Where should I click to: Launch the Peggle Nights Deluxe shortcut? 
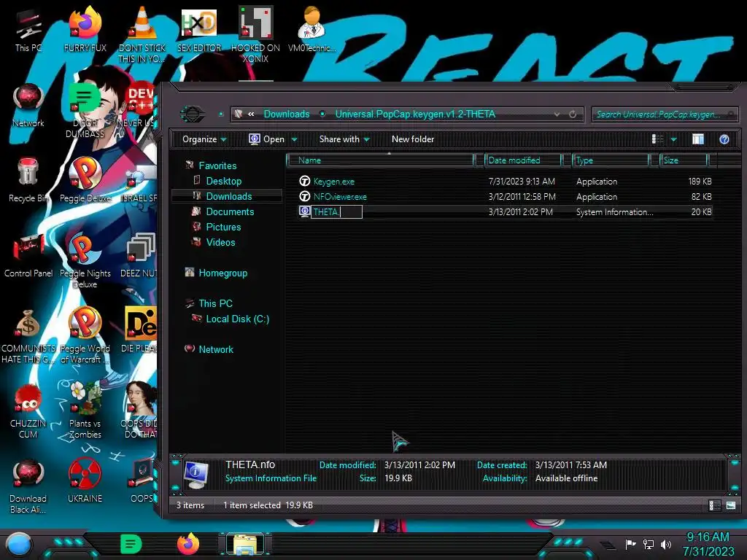85,261
